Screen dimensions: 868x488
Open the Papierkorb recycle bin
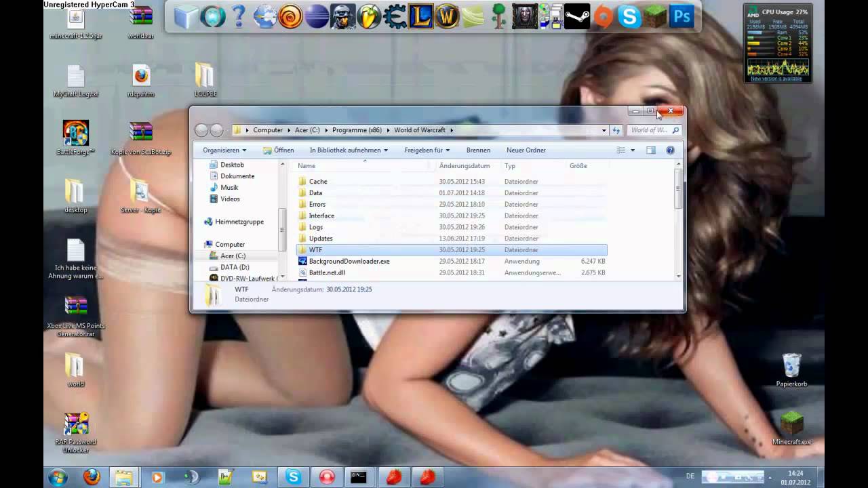[791, 370]
